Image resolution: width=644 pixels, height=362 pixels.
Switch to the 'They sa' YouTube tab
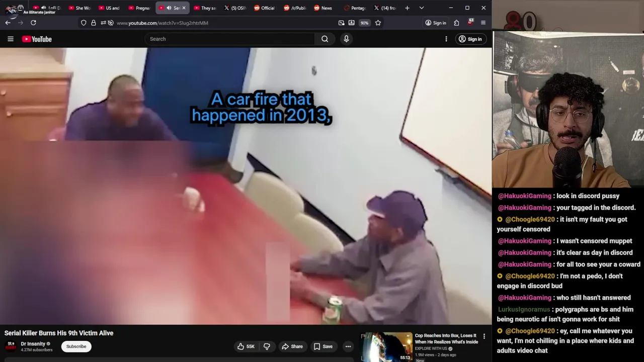(205, 8)
